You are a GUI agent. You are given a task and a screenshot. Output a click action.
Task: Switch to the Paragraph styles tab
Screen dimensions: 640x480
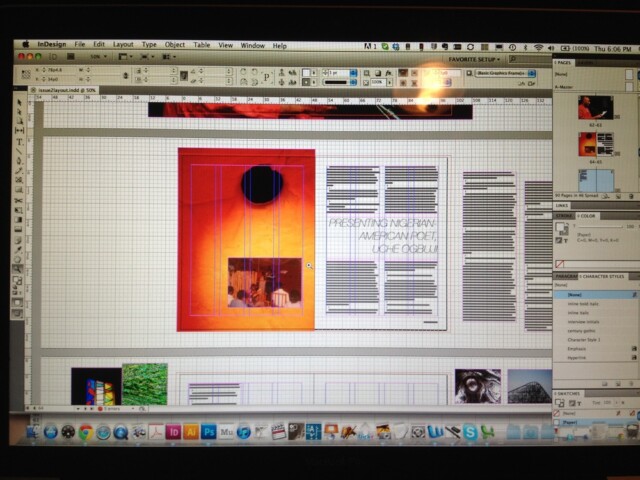tap(565, 276)
